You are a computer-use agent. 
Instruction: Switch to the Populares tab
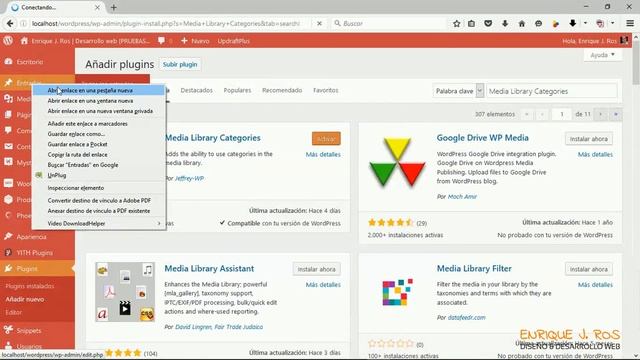[237, 90]
